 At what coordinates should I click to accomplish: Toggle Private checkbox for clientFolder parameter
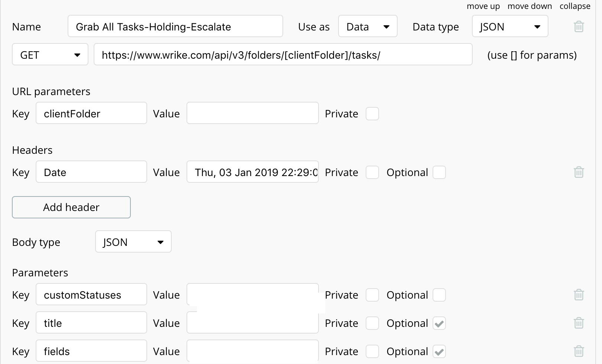(x=372, y=114)
